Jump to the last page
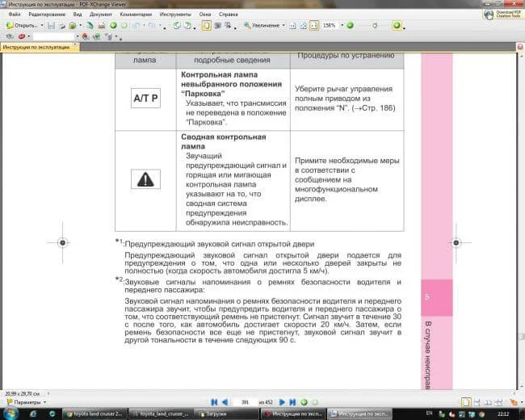Screen dimensions: 525x420 [x=293, y=401]
